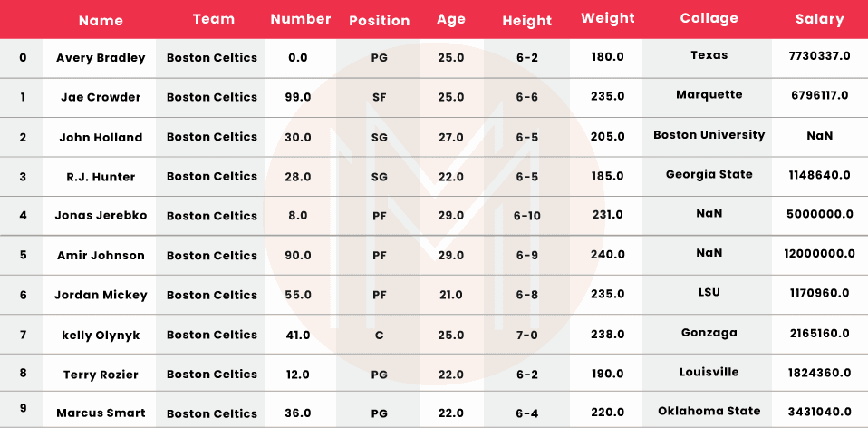The width and height of the screenshot is (868, 428).
Task: Click the Jae Crowder name cell
Action: 101,97
